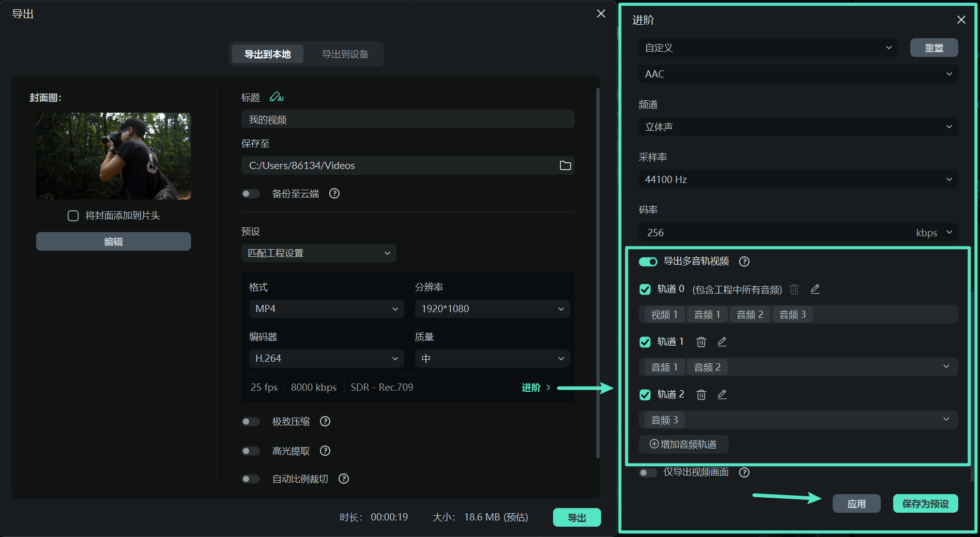This screenshot has width=980, height=537.
Task: Open help tooltip for 极致压缩
Action: click(325, 421)
